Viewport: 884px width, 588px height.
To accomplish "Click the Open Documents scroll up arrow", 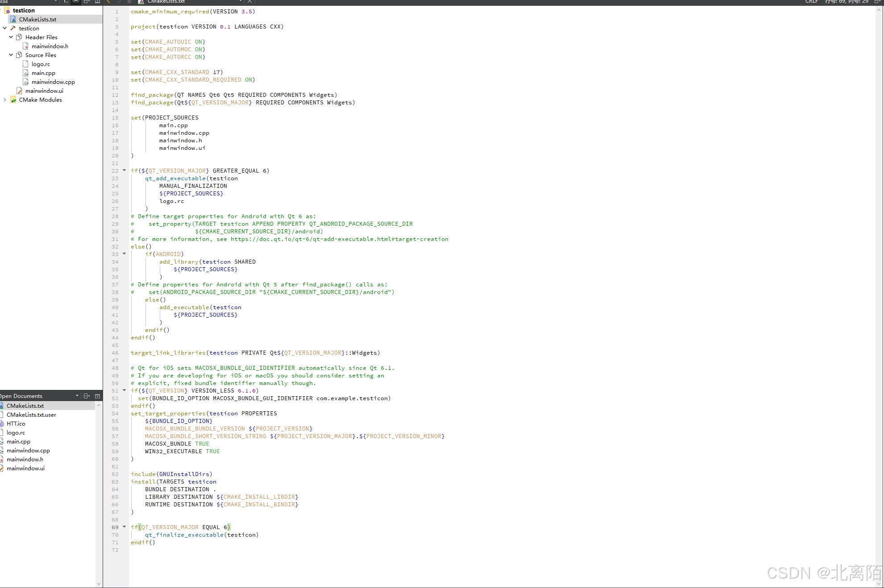I will tap(99, 405).
